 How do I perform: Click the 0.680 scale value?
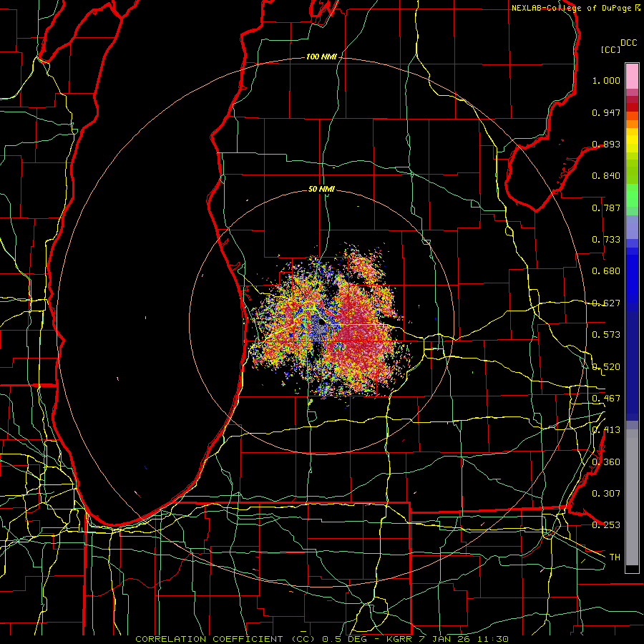pyautogui.click(x=606, y=271)
